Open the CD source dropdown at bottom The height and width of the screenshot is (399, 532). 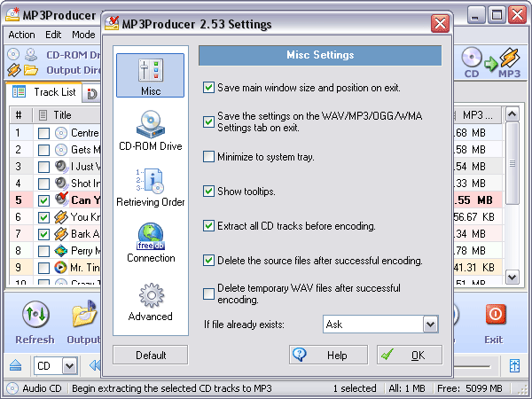(69, 365)
